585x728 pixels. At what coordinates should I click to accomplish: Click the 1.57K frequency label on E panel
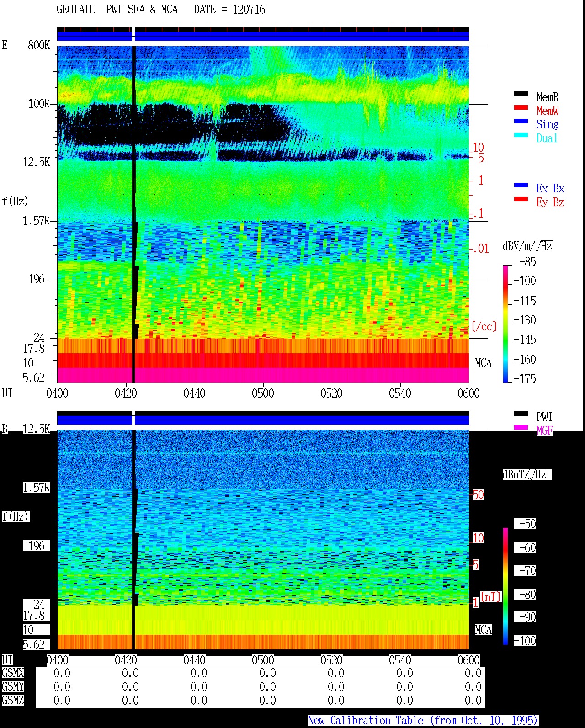(37, 221)
